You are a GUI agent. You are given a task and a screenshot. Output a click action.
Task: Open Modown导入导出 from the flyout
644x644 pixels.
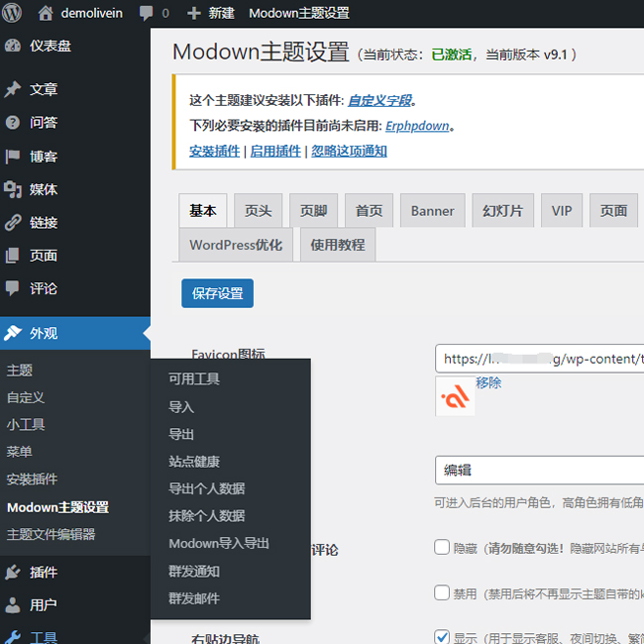[219, 543]
